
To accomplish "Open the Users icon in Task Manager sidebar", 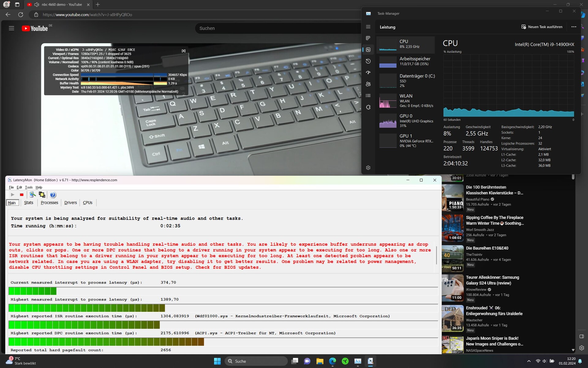I will tap(368, 84).
